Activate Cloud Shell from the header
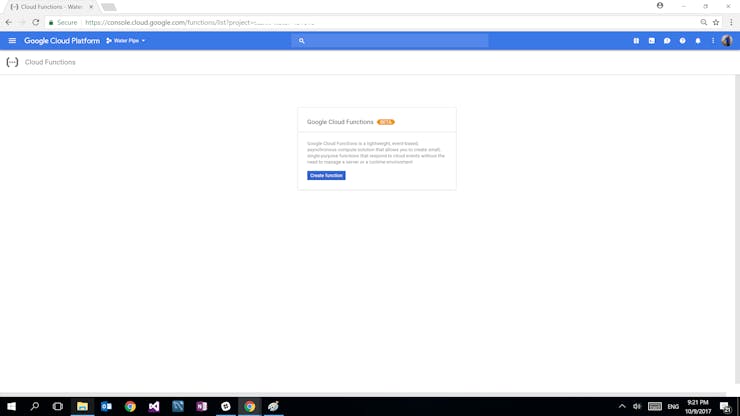Screen dimensions: 740x416 (652, 41)
